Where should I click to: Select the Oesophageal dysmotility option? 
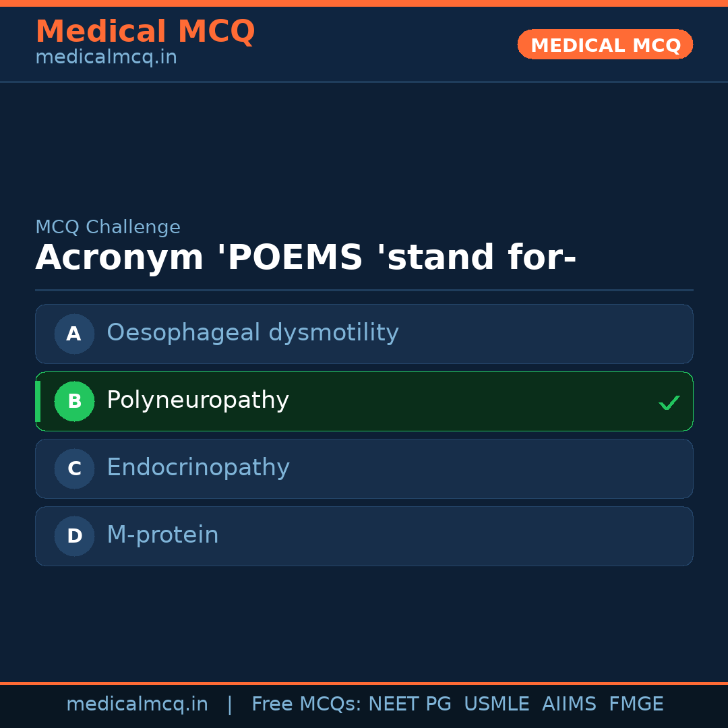click(253, 333)
